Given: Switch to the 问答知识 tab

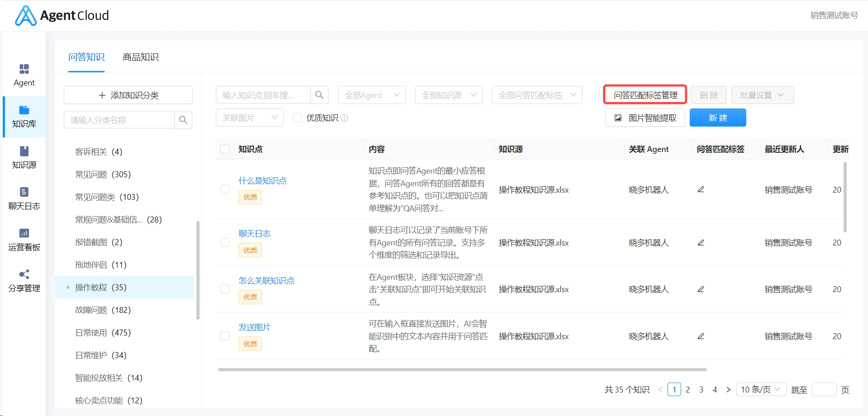Looking at the screenshot, I should (86, 57).
